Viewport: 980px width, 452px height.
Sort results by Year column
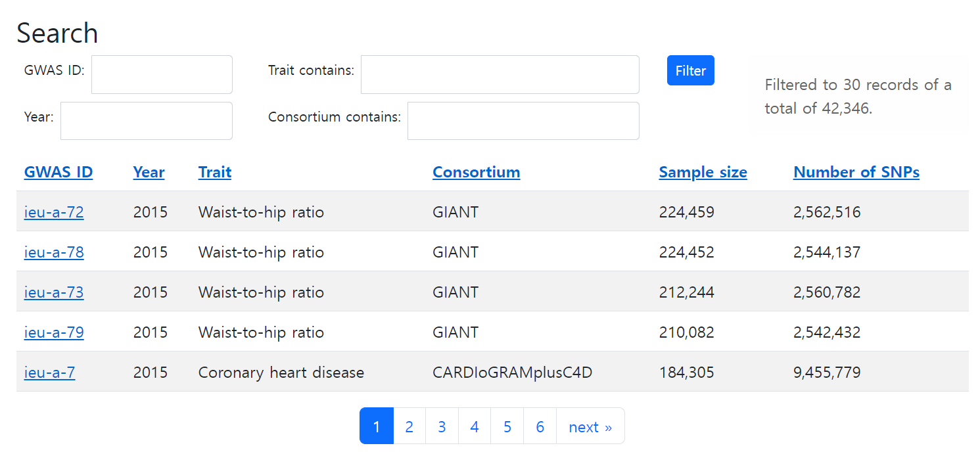pyautogui.click(x=149, y=171)
